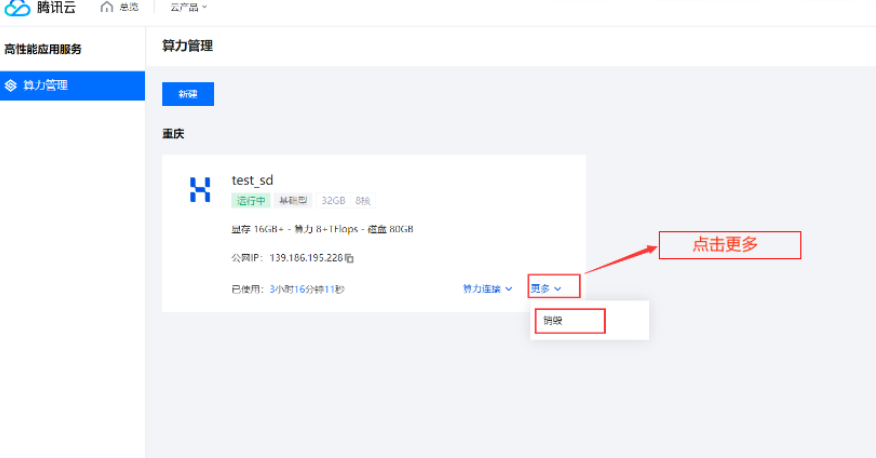The height and width of the screenshot is (458, 876).
Task: Click the tag next to 运行中
Action: [293, 201]
